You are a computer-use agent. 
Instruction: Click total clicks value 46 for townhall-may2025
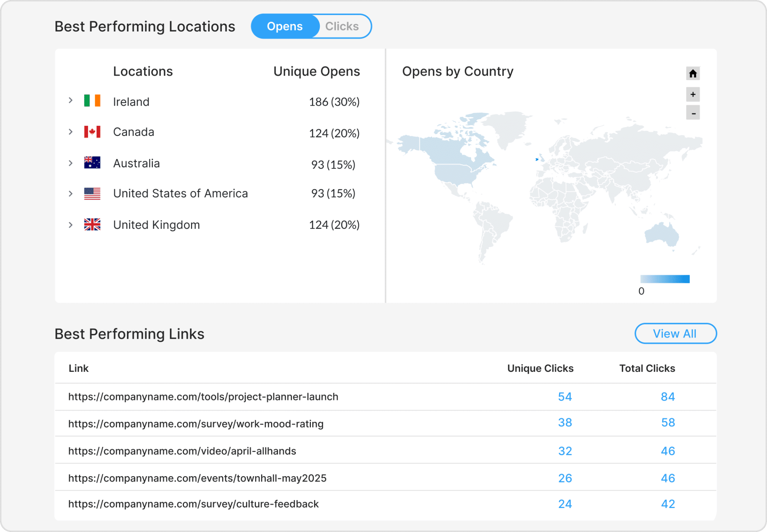pyautogui.click(x=668, y=478)
